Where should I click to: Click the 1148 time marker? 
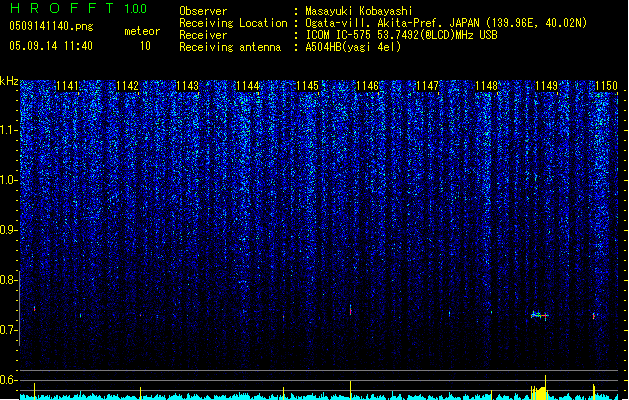487,86
